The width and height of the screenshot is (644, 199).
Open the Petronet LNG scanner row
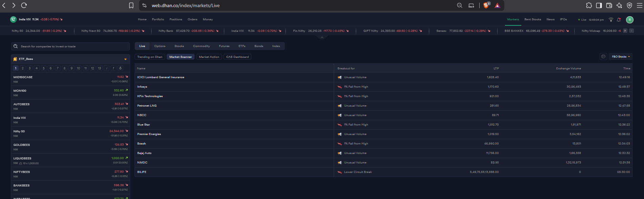[384, 106]
